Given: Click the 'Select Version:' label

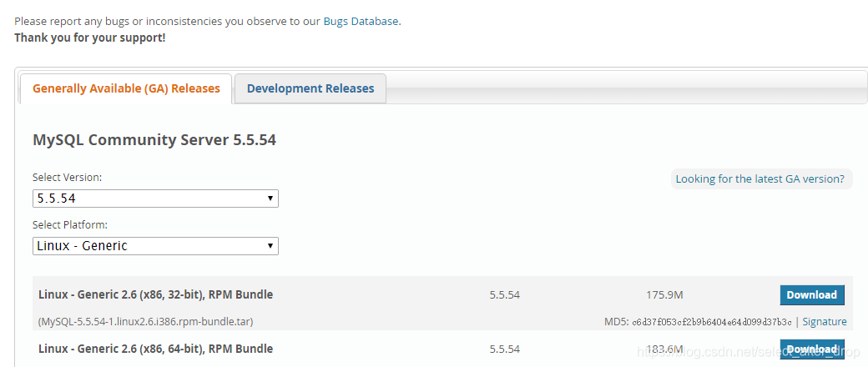Looking at the screenshot, I should 68,177.
